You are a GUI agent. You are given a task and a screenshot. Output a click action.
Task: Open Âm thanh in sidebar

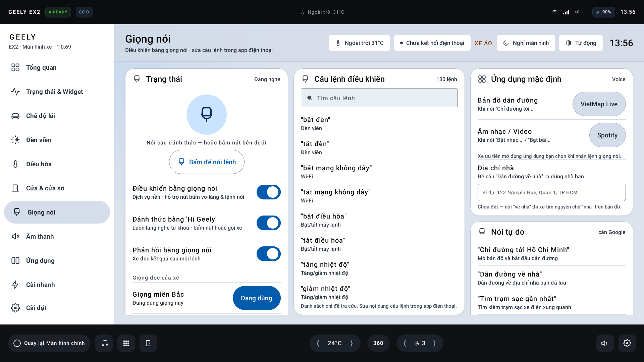tap(57, 236)
